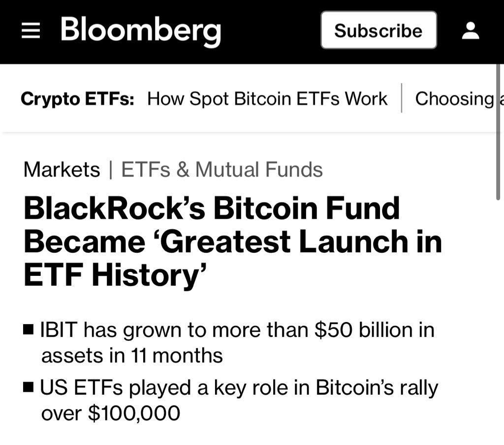The height and width of the screenshot is (445, 504).
Task: Click the Bloomberg logo
Action: [x=140, y=30]
